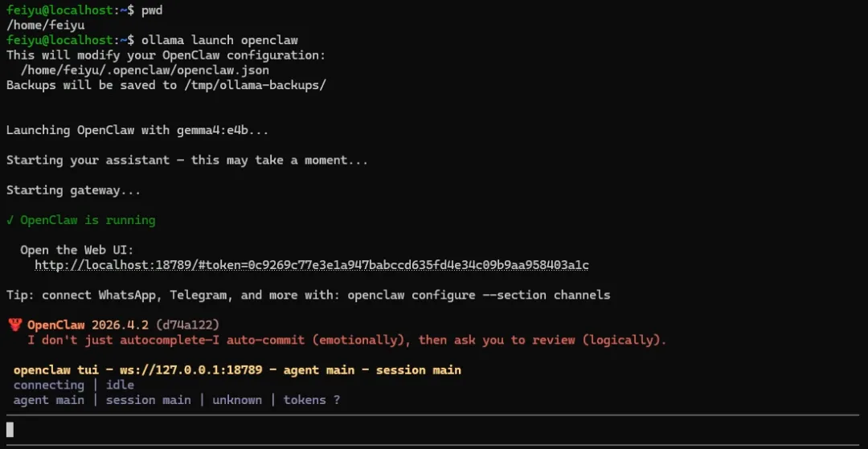Image resolution: width=868 pixels, height=449 pixels.
Task: Click 'Launching OpenClaw with gemma4:e4b...' line
Action: point(138,130)
